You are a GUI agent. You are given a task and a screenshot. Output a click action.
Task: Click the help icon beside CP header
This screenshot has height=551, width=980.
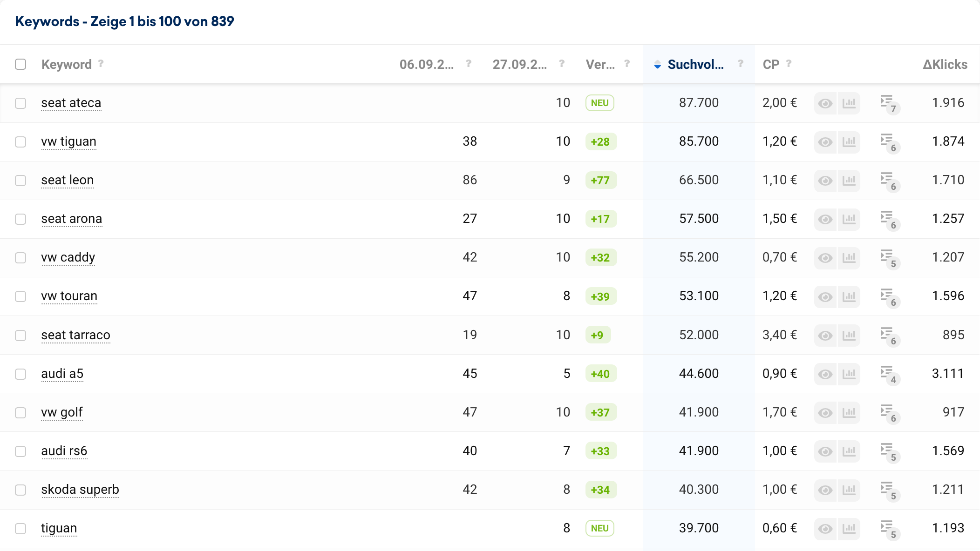click(789, 64)
